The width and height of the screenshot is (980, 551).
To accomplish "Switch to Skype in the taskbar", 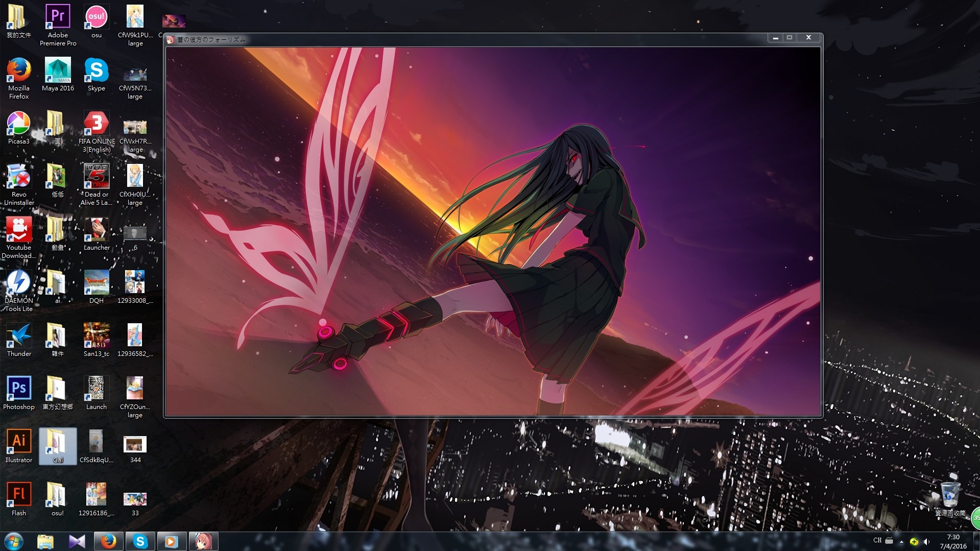I will pyautogui.click(x=140, y=541).
